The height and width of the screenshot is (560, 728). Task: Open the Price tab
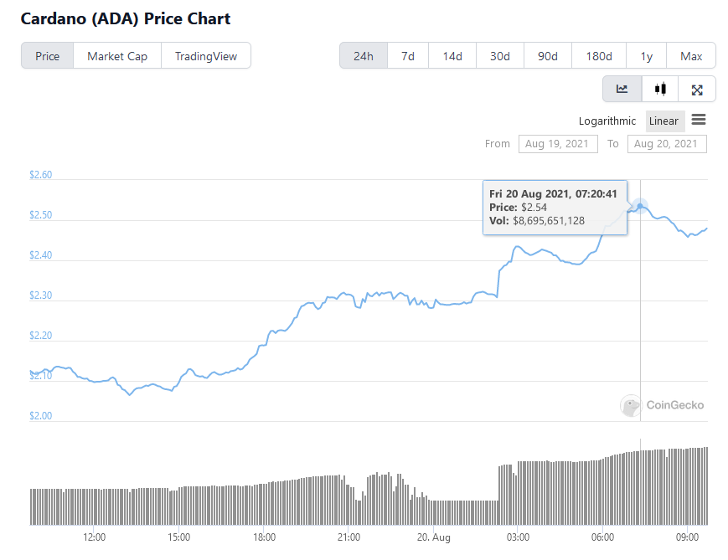point(48,56)
